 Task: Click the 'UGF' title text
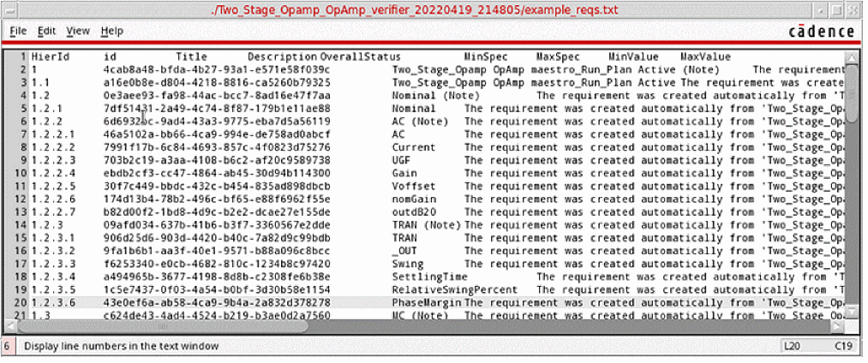point(401,160)
